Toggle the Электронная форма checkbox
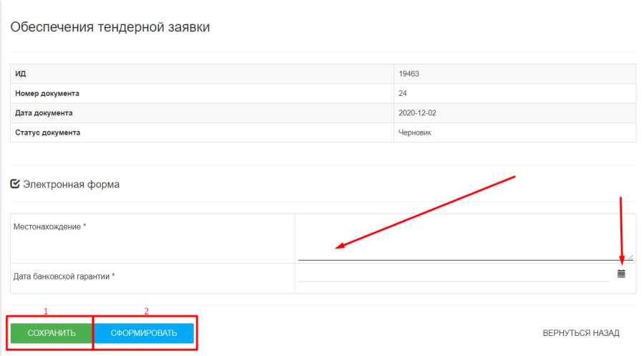This screenshot has height=356, width=644. [x=15, y=184]
